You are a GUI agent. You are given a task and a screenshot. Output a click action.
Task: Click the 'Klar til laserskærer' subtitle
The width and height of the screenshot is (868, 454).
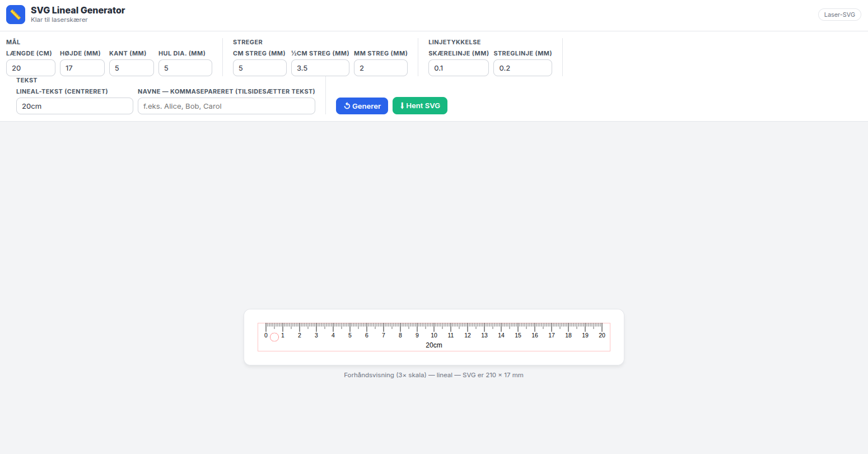[59, 20]
